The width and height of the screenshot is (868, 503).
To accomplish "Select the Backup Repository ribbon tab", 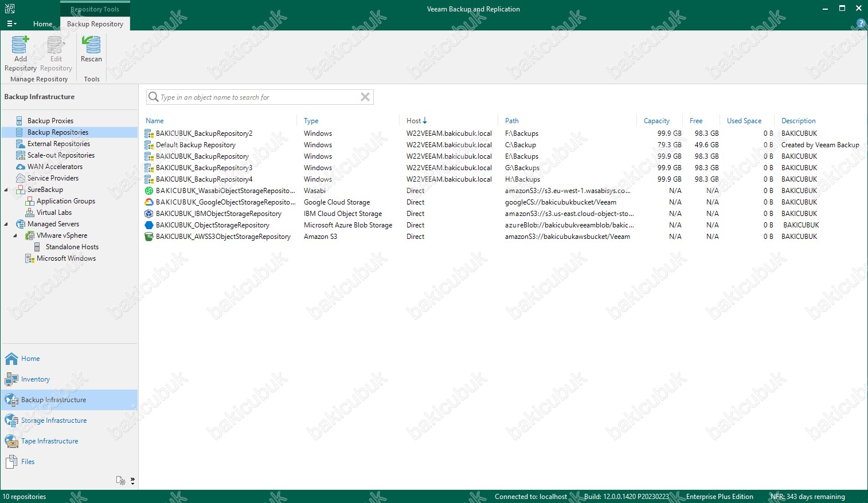I will 95,24.
